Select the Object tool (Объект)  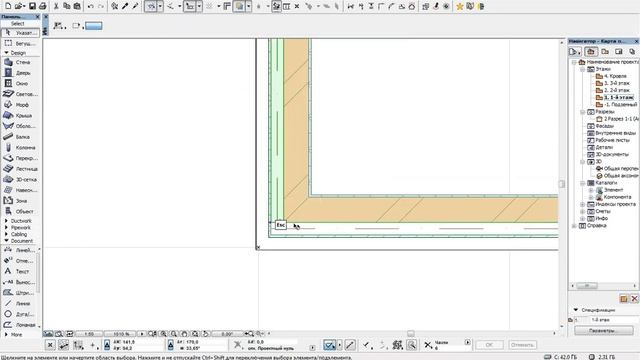[20, 211]
